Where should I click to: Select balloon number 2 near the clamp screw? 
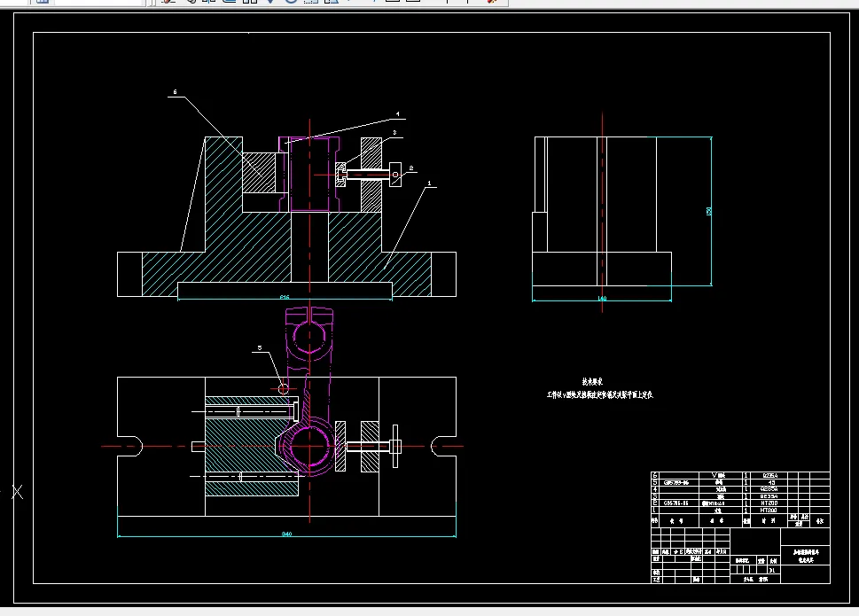(x=410, y=168)
